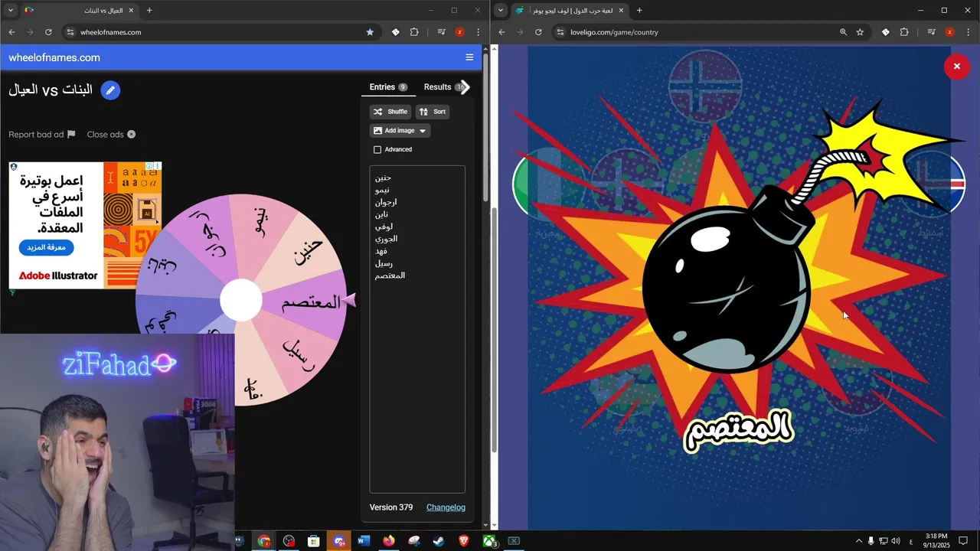Open a new tab in loveligo window

pyautogui.click(x=639, y=10)
